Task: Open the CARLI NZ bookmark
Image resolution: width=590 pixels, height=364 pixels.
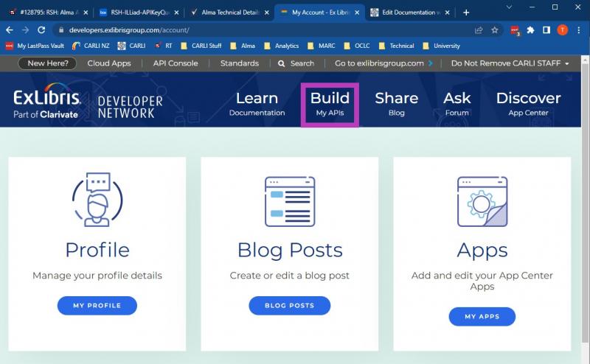Action: [x=91, y=46]
